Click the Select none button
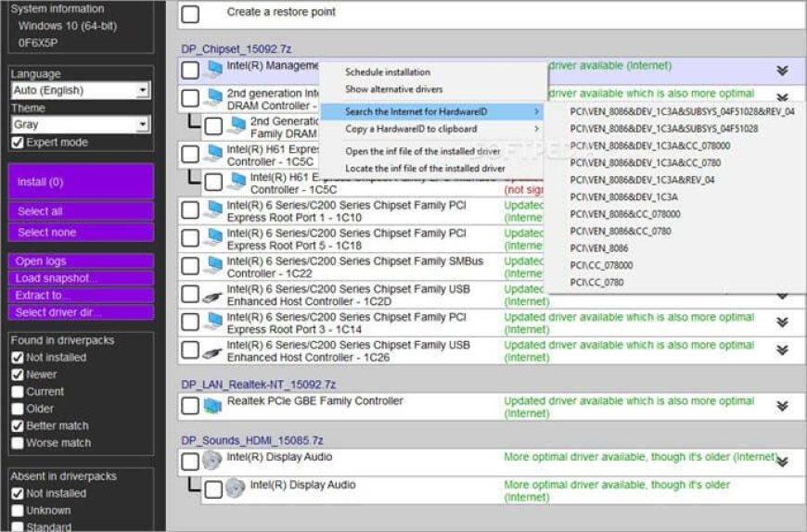This screenshot has width=807, height=532. 81,233
